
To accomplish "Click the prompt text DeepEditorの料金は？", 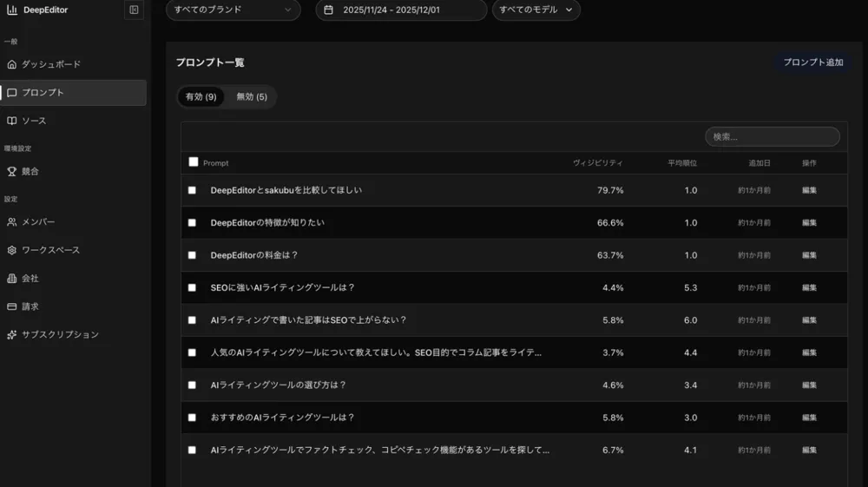I will click(254, 255).
